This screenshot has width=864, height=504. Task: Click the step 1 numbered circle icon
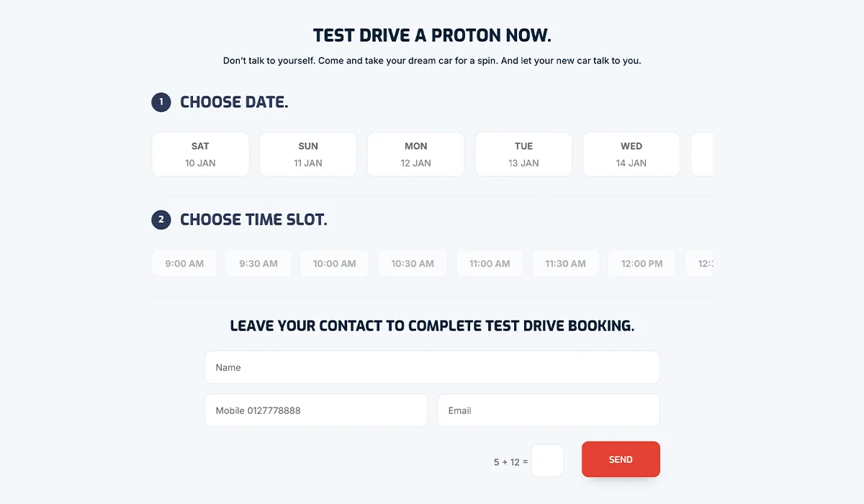161,102
